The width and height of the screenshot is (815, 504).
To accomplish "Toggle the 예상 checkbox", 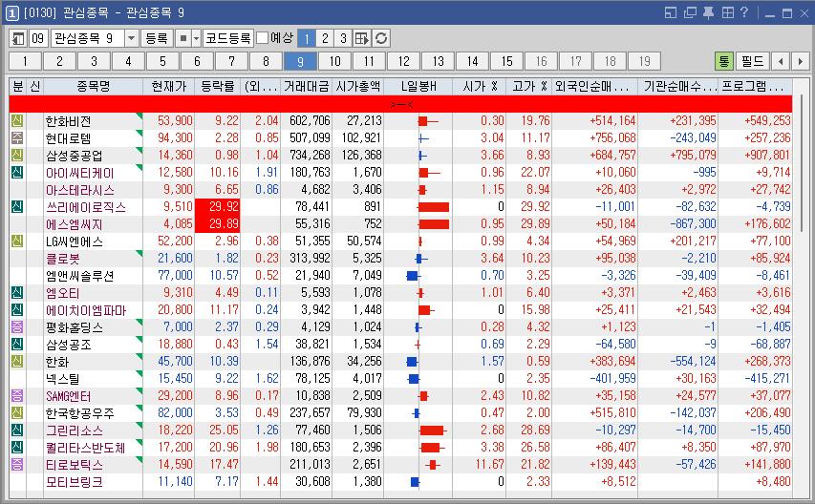I will (263, 38).
